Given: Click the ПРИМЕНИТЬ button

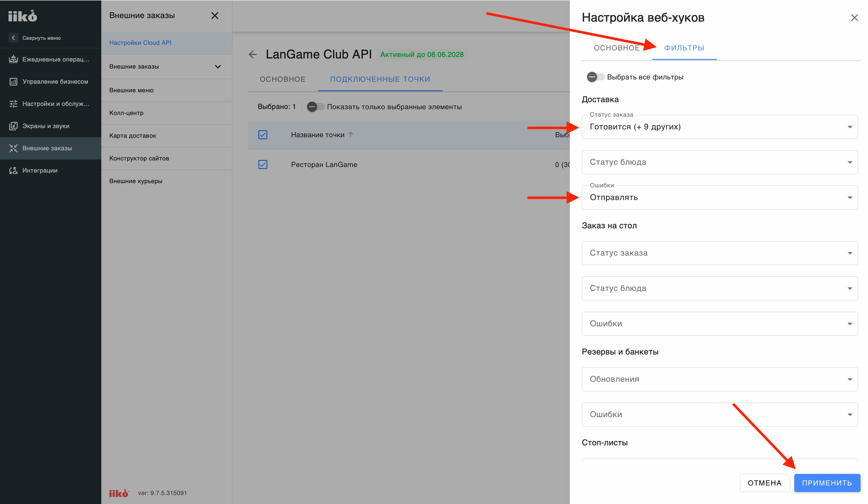Looking at the screenshot, I should 827,483.
